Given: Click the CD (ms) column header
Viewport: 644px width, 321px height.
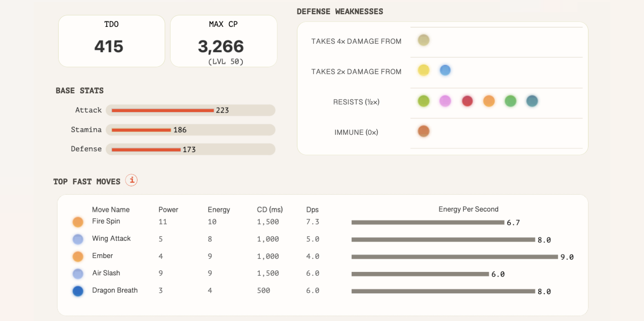Looking at the screenshot, I should 270,210.
